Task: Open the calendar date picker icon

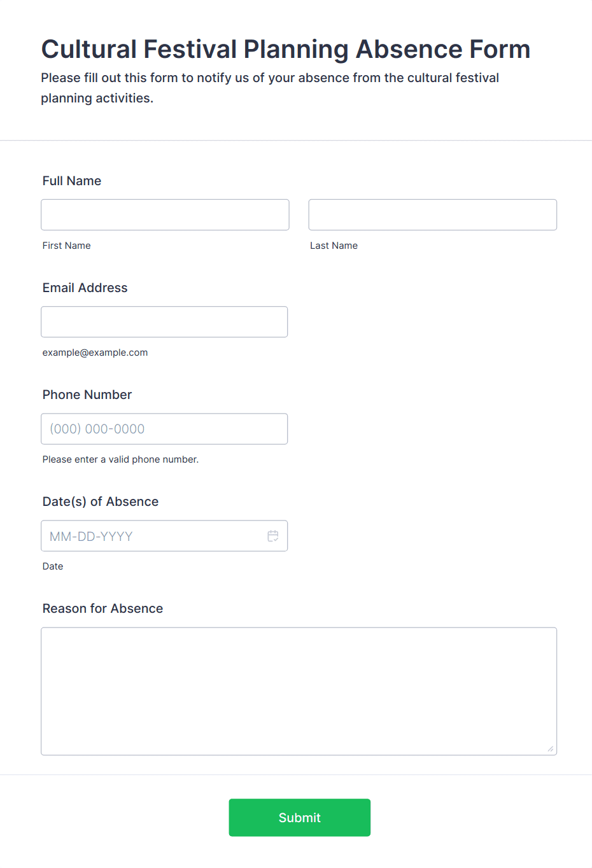Action: click(273, 536)
